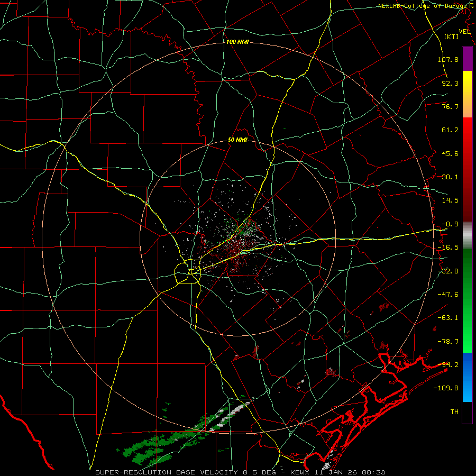Click the blue segment of the color bar
476x476 pixels.
click(467, 377)
